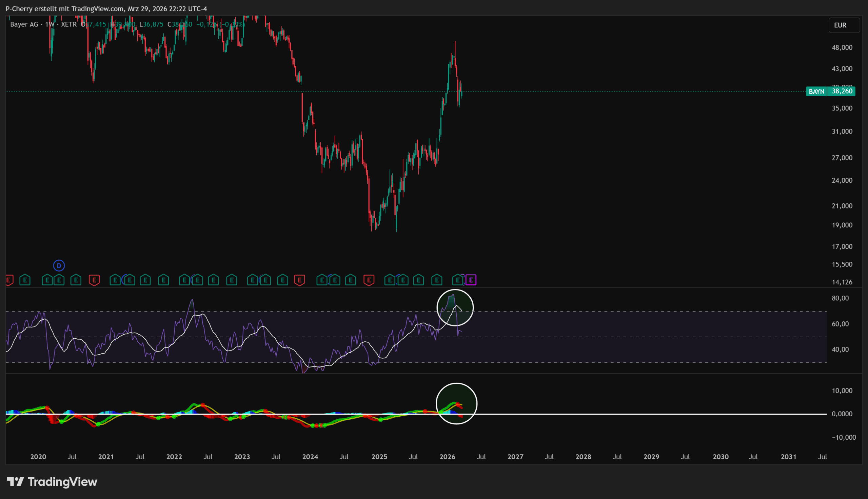868x499 pixels.
Task: Open the red E earnings marker before 2025
Action: 369,280
